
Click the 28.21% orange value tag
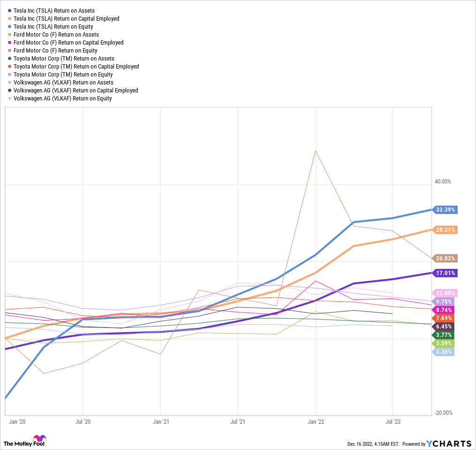445,230
